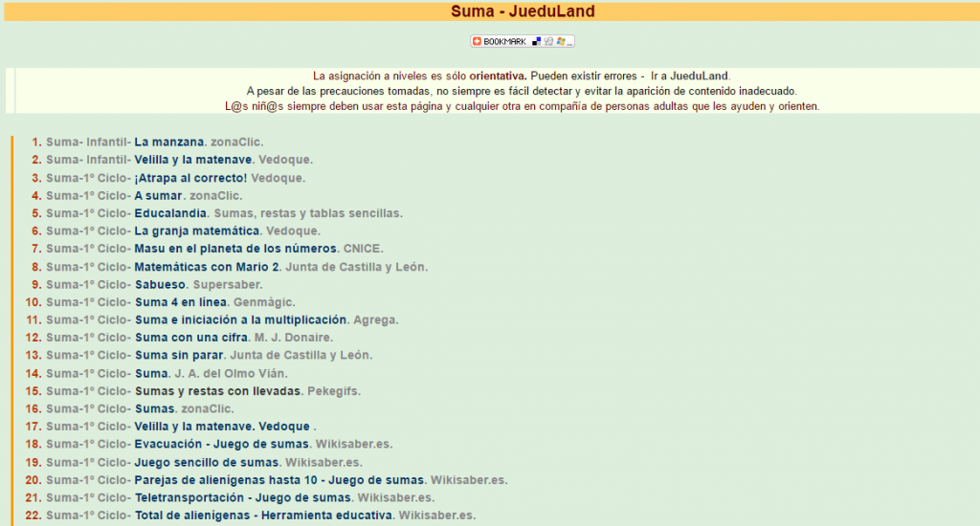Image resolution: width=980 pixels, height=526 pixels.
Task: Select the 'A sumar' zonaClic activity
Action: point(159,195)
